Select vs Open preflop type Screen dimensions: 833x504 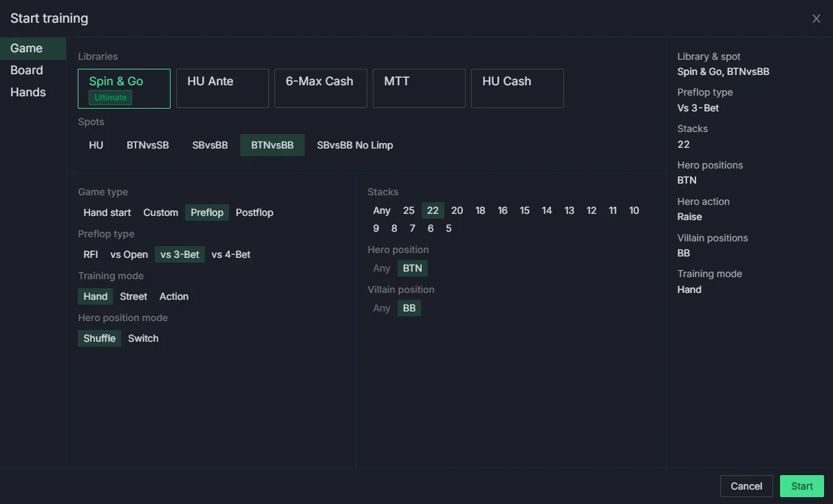[x=129, y=254]
